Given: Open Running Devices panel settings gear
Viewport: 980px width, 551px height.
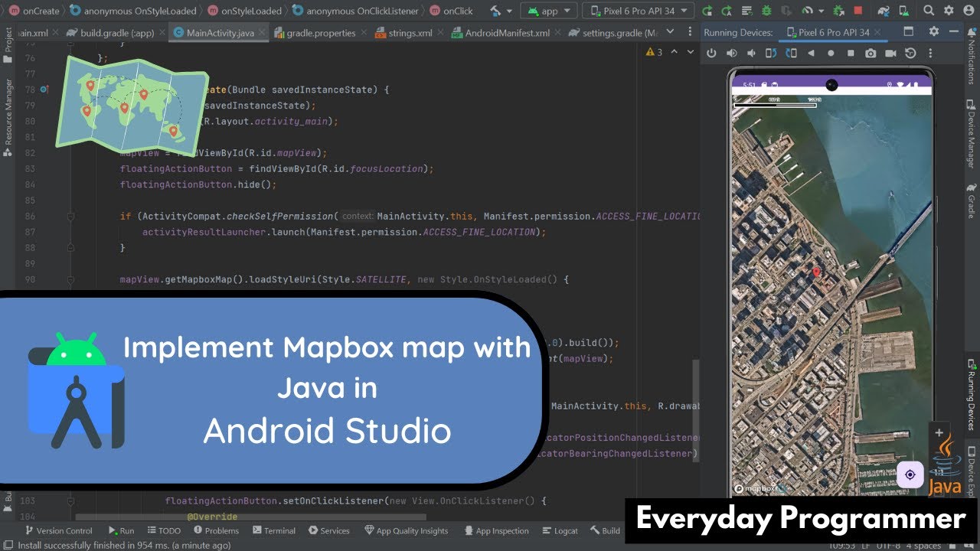Looking at the screenshot, I should coord(933,32).
